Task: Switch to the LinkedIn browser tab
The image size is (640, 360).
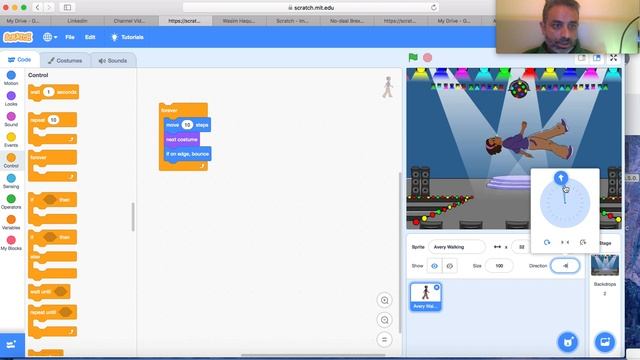Action: (x=78, y=20)
